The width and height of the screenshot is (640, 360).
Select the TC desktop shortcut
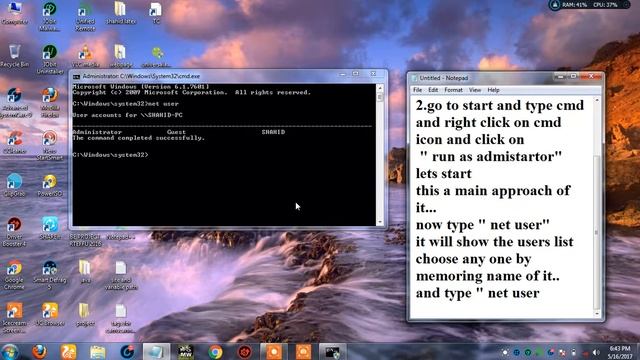(x=156, y=12)
